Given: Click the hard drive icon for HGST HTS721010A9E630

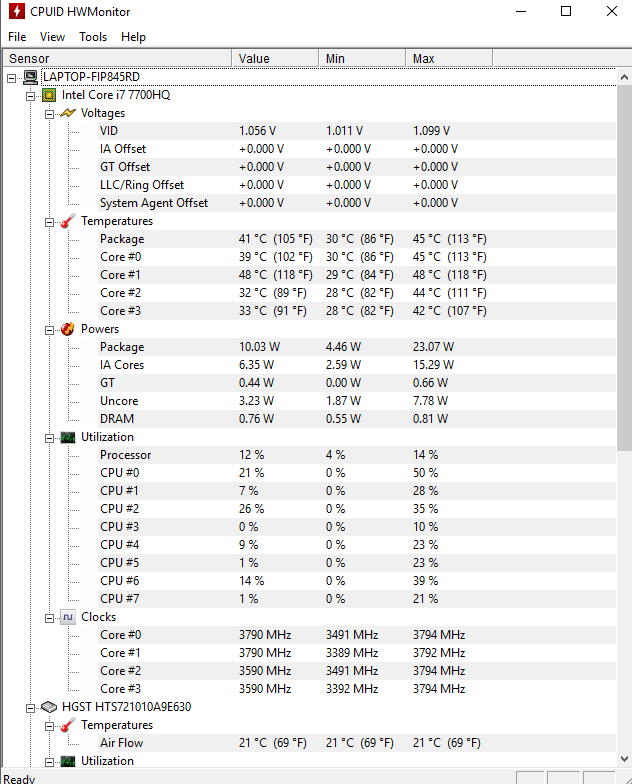Looking at the screenshot, I should (49, 707).
